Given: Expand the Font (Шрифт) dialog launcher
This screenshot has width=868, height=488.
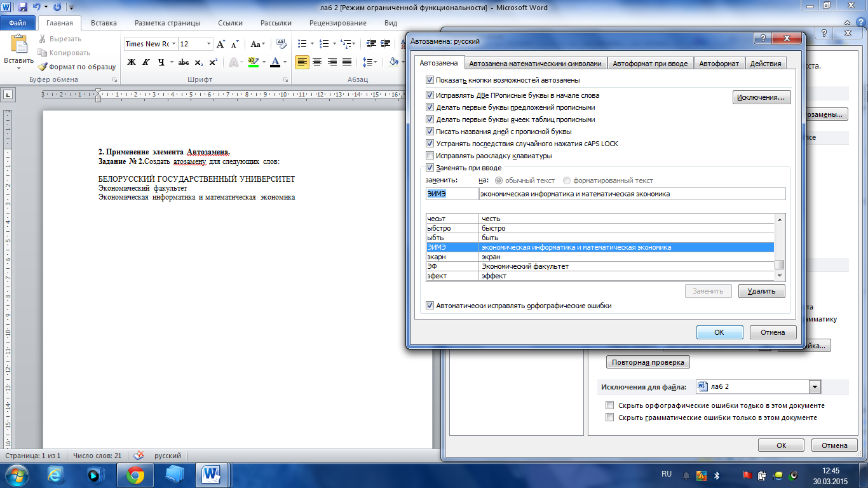Looking at the screenshot, I should tap(285, 80).
